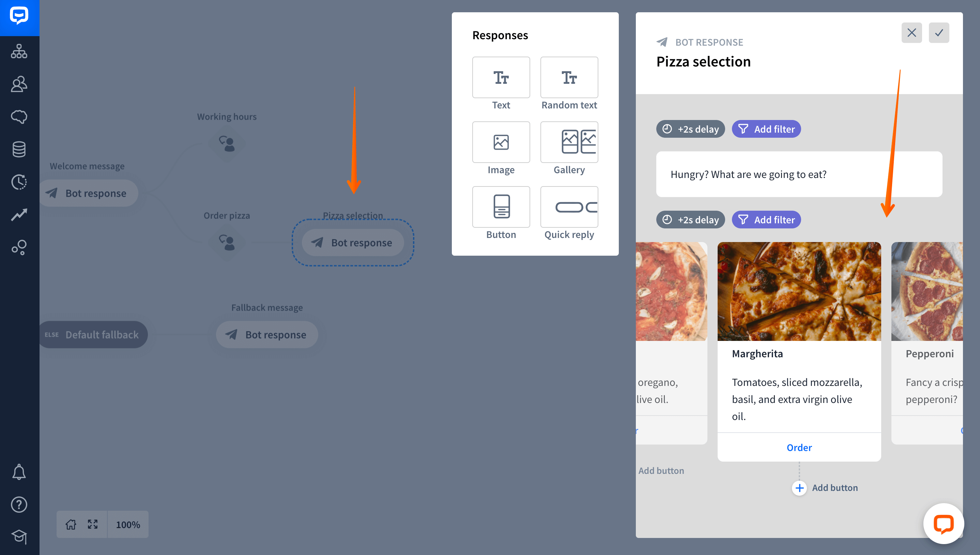Open the analytics trend icon in the sidebar

pyautogui.click(x=19, y=215)
